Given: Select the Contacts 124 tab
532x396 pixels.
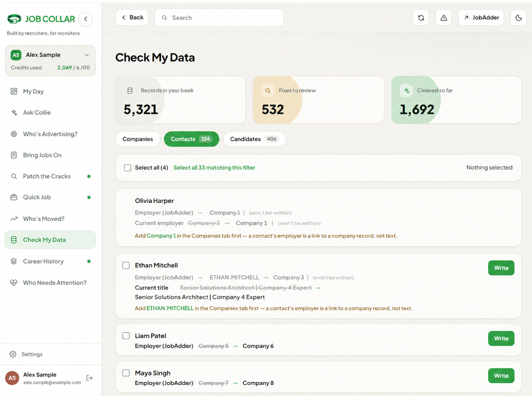Looking at the screenshot, I should [191, 139].
